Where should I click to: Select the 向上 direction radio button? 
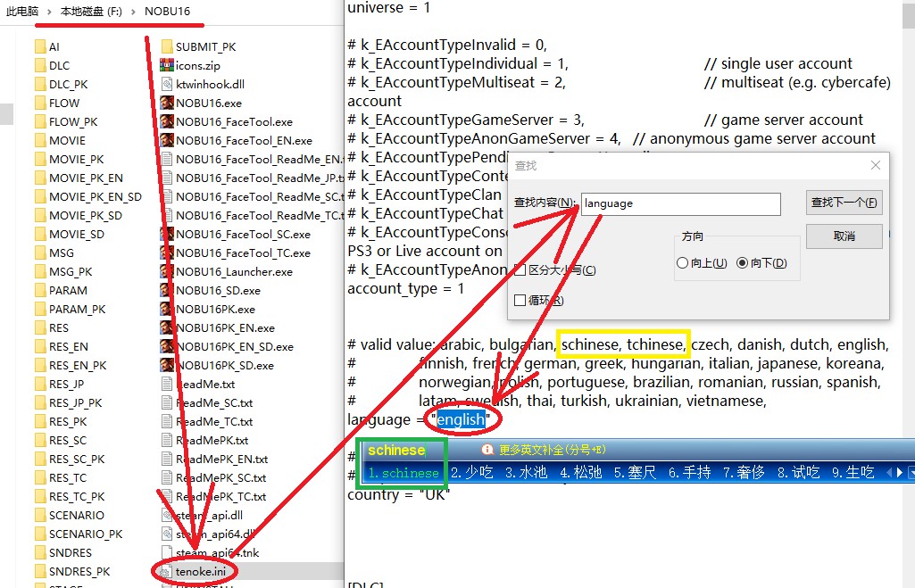[x=682, y=263]
